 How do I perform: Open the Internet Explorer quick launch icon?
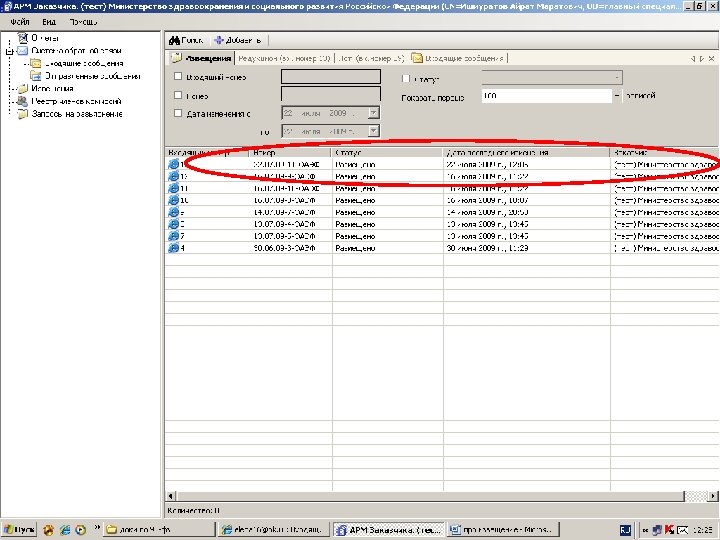pos(65,530)
